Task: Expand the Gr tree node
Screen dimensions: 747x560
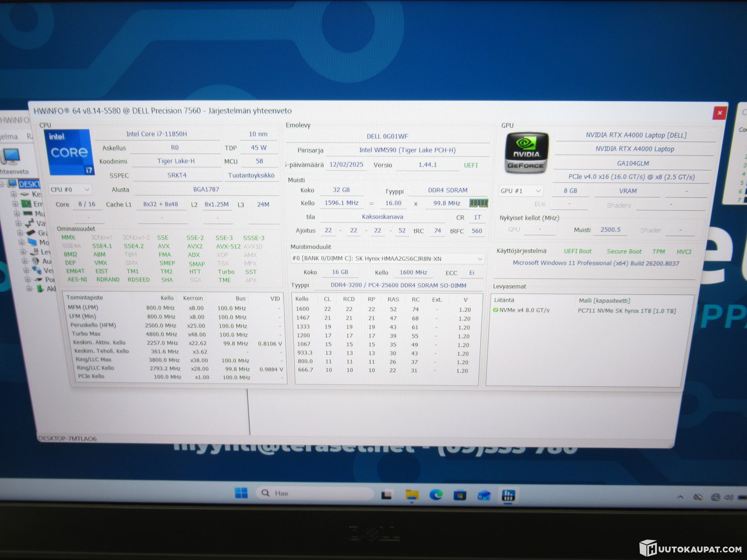Action: [20, 233]
